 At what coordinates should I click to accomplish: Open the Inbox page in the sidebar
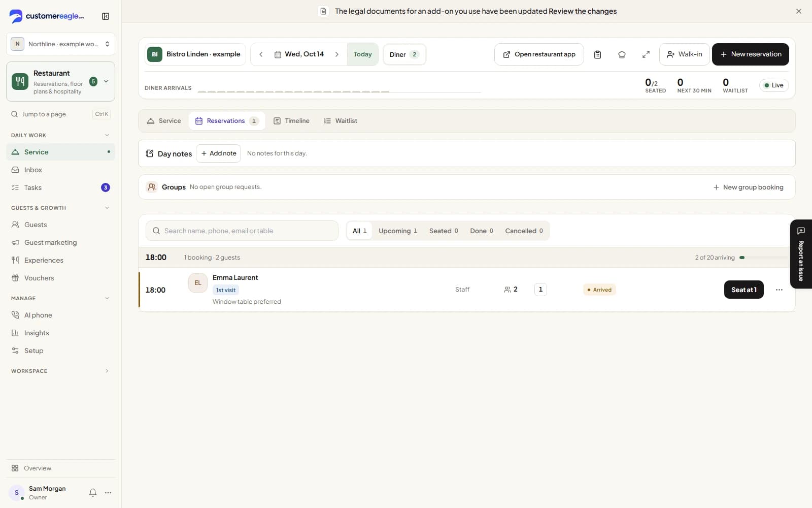60,170
